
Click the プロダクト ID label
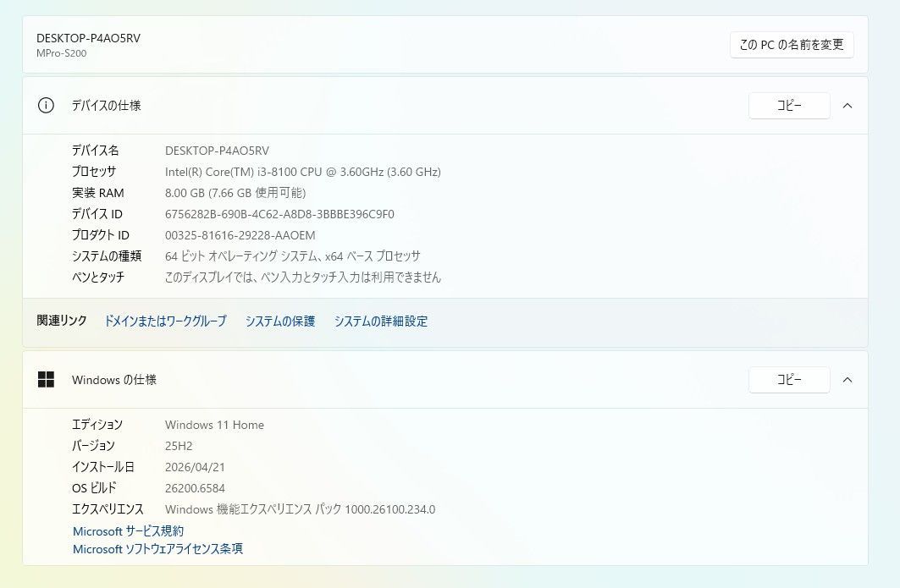[101, 236]
